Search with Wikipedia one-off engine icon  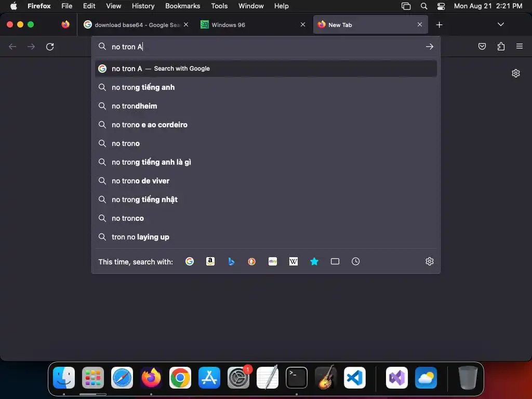pyautogui.click(x=294, y=261)
